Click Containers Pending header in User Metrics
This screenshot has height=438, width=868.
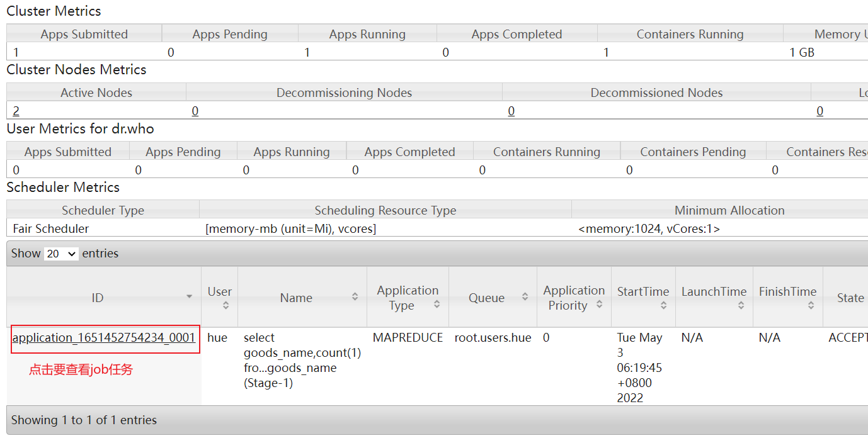point(693,152)
